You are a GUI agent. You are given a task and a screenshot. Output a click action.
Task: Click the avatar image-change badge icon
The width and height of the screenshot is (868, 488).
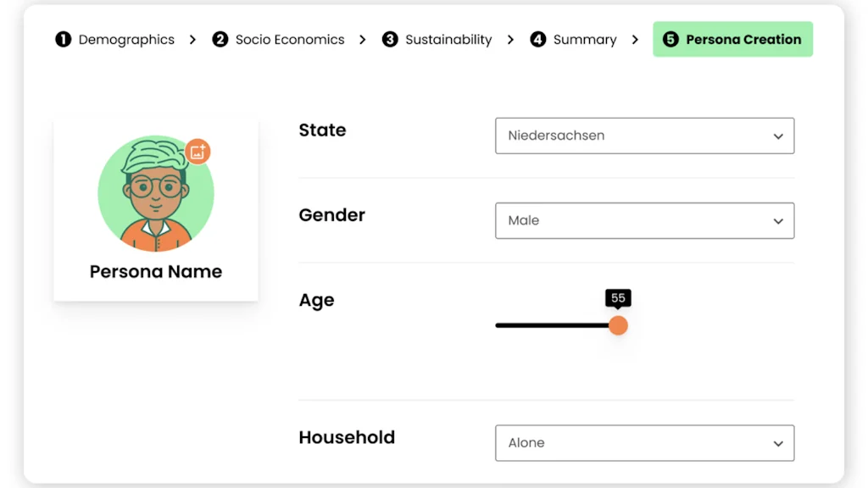[x=197, y=151]
